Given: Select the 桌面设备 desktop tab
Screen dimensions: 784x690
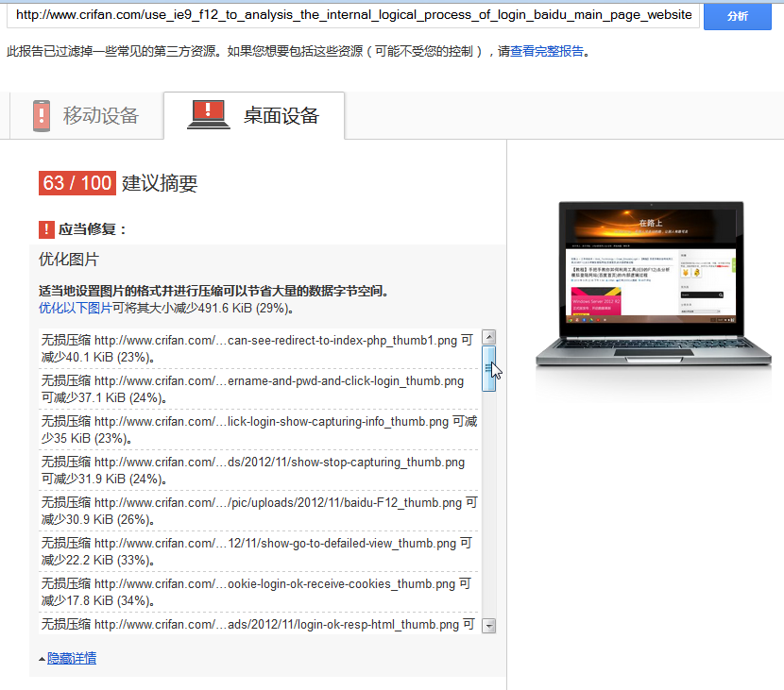Looking at the screenshot, I should pyautogui.click(x=254, y=115).
